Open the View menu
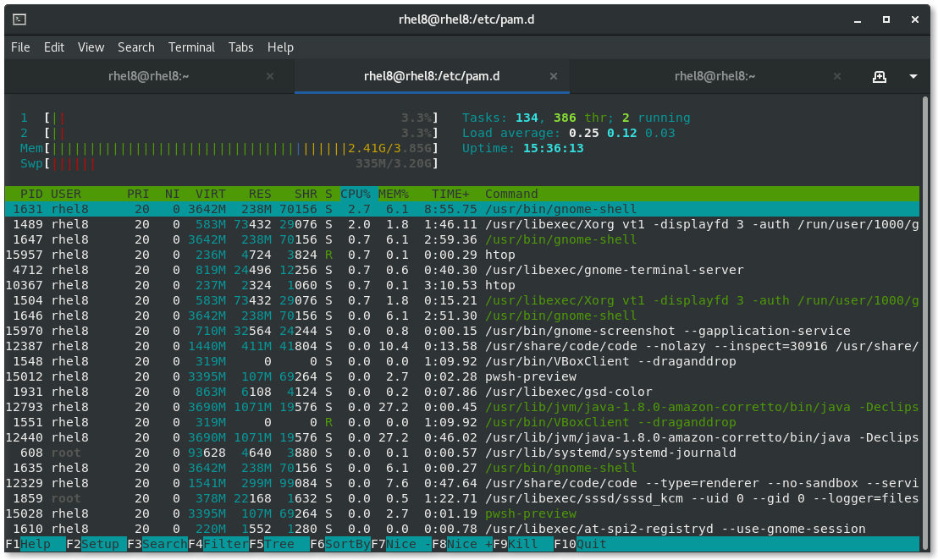 point(91,47)
